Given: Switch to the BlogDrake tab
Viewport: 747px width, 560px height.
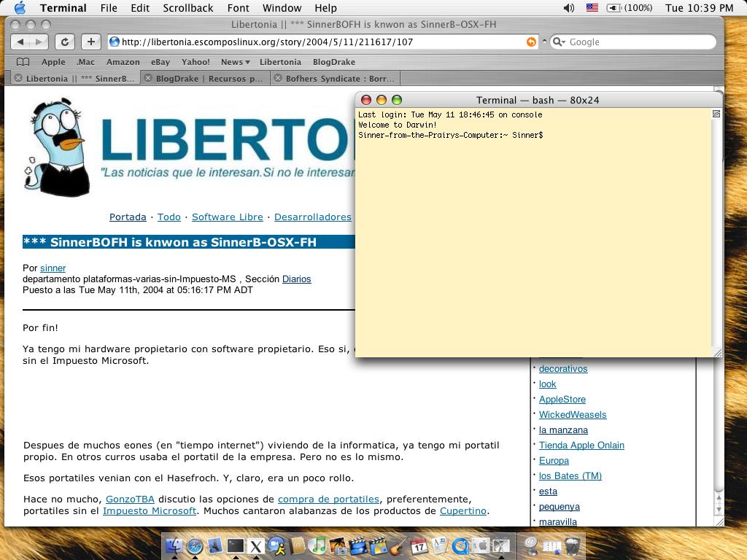Looking at the screenshot, I should click(209, 79).
